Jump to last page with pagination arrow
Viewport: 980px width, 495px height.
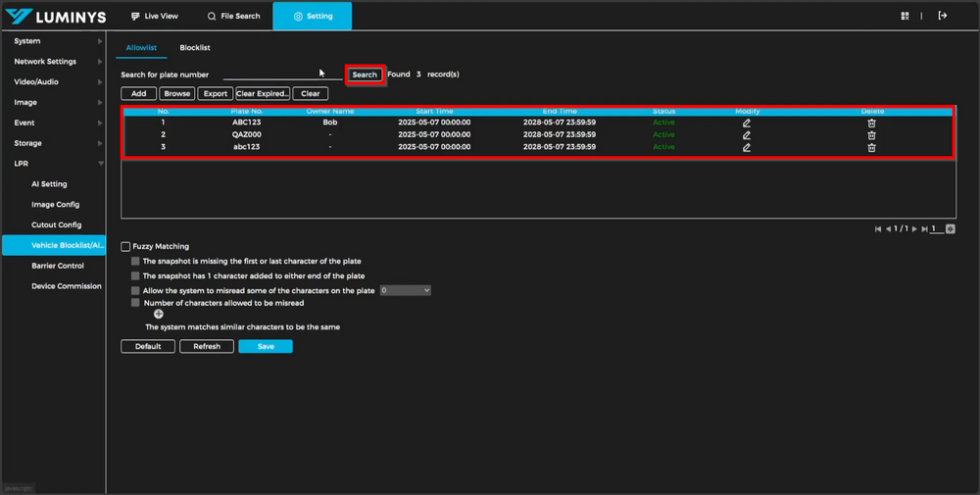pos(924,229)
